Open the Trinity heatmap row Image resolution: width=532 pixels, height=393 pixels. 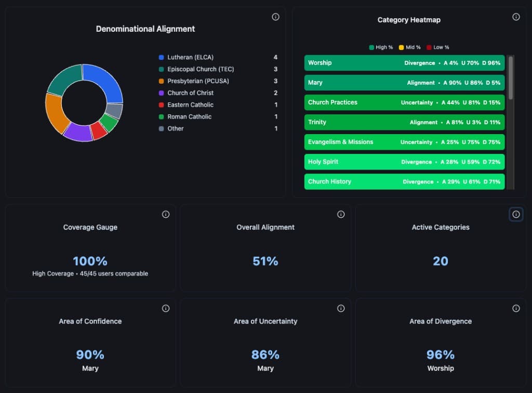click(404, 122)
